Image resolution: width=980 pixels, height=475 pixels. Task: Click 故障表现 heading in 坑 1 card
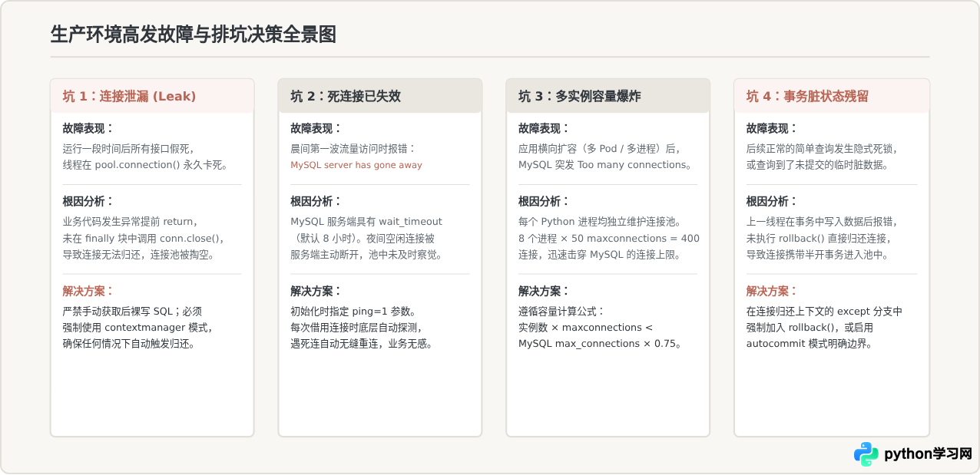coord(88,129)
